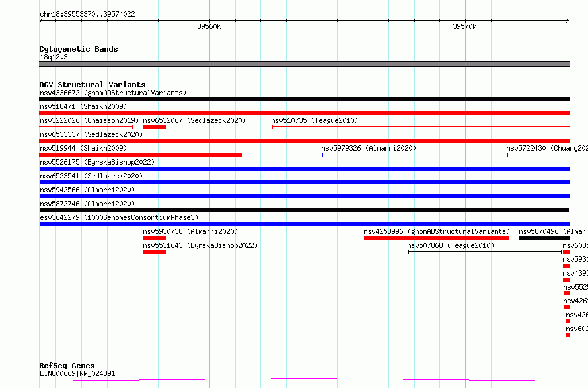
Task: Click the left arrowhead of the coordinate ruler
Action: [x=41, y=21]
